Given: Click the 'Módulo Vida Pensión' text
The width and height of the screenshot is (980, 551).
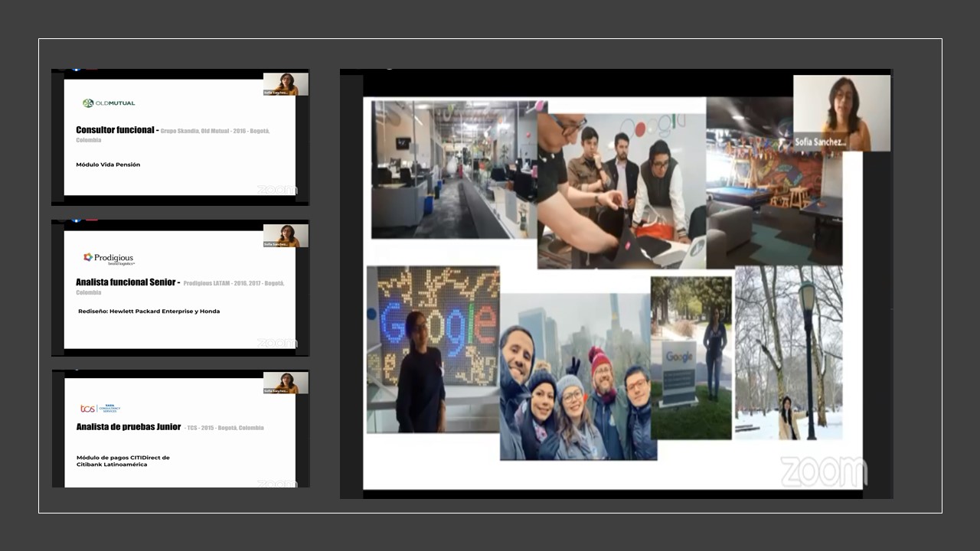Looking at the screenshot, I should coord(108,165).
